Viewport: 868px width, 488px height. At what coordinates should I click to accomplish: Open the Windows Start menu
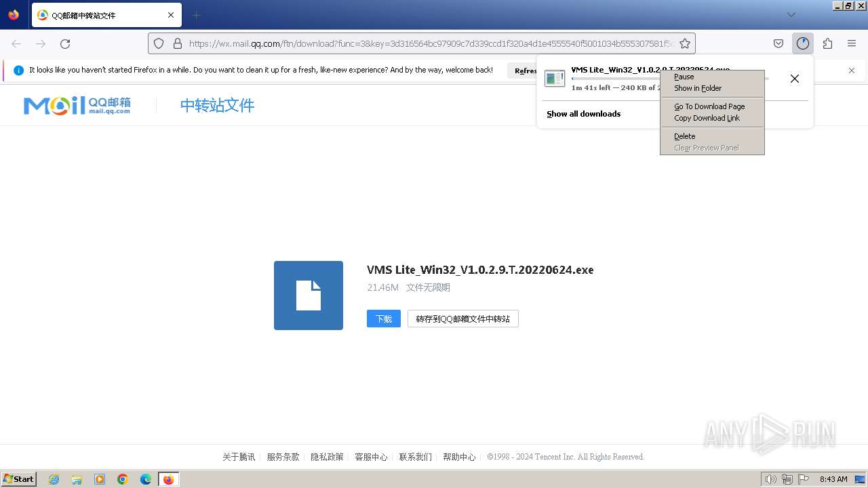click(19, 479)
